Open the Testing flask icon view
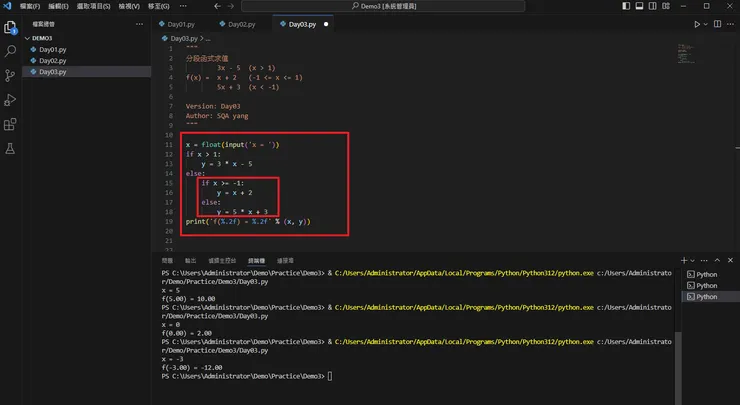Image resolution: width=740 pixels, height=405 pixels. coord(11,148)
